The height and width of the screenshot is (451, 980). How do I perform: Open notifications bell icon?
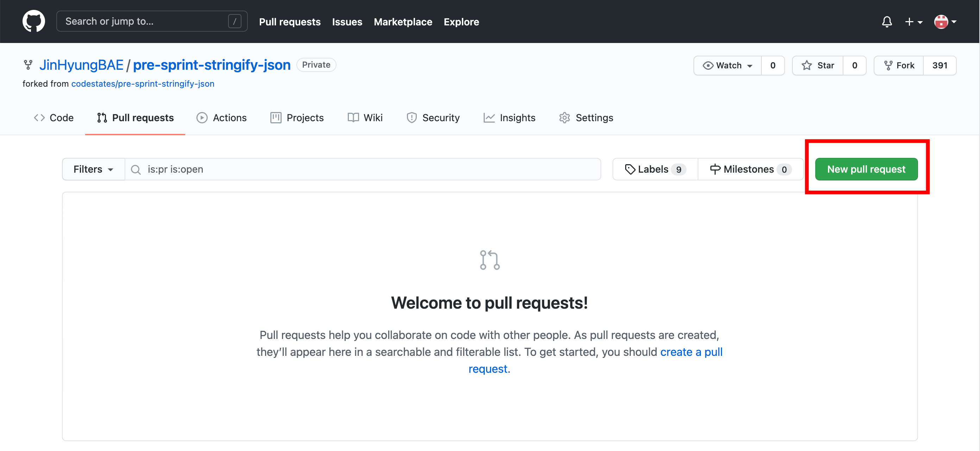[x=886, y=22]
